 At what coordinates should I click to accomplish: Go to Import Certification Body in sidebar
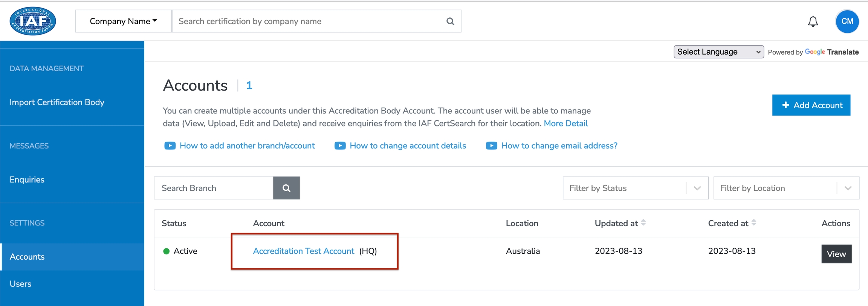coord(57,102)
